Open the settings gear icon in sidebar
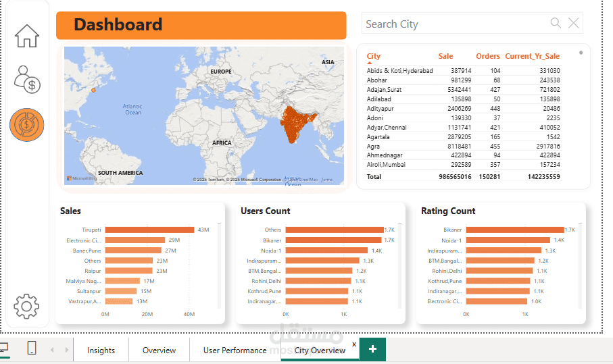The width and height of the screenshot is (613, 364). click(26, 306)
